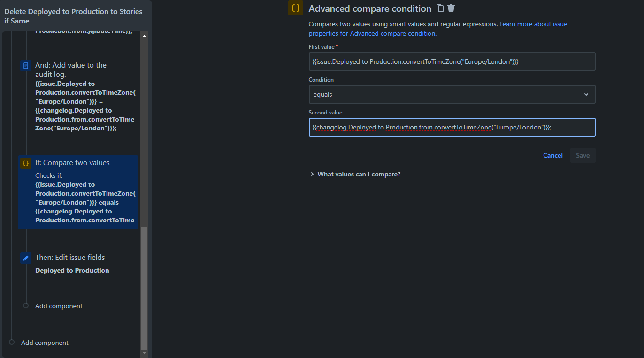Click the Advanced compare condition curly-braces icon
The image size is (644, 358).
(296, 8)
